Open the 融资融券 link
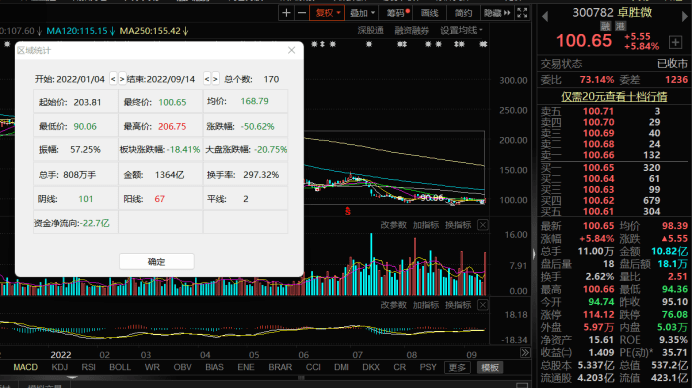 pos(411,30)
